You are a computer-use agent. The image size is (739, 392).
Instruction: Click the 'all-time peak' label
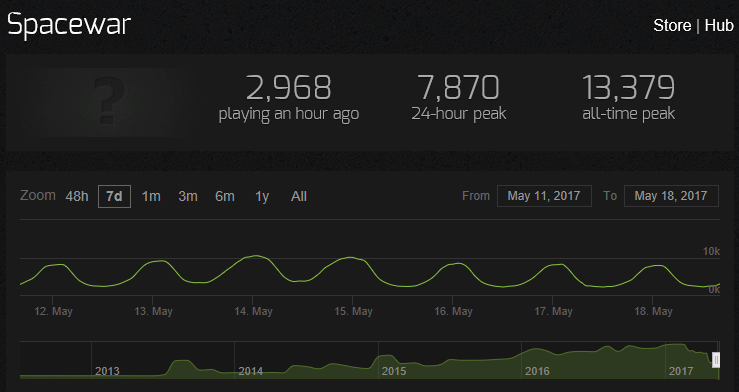pos(629,114)
